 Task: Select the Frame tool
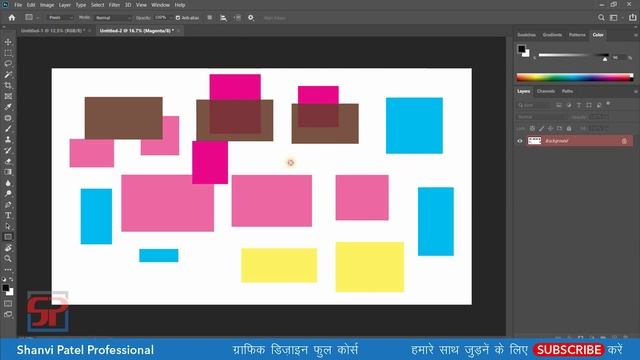(8, 96)
